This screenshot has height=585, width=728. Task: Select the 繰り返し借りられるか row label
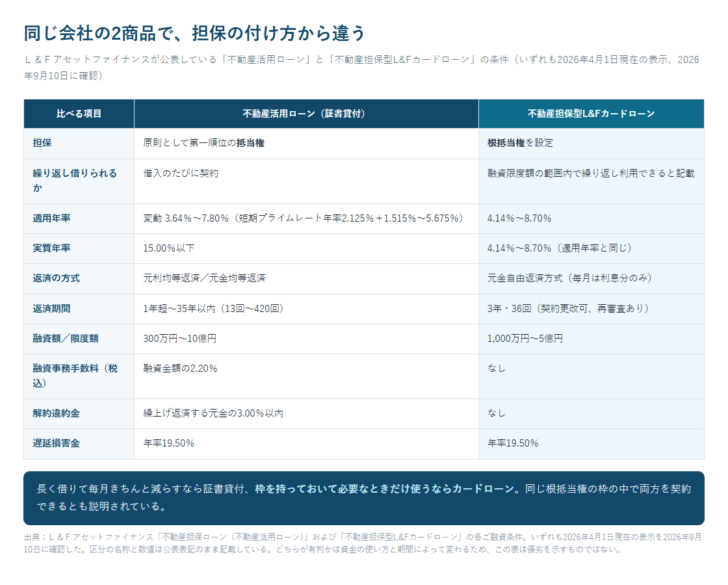79,181
